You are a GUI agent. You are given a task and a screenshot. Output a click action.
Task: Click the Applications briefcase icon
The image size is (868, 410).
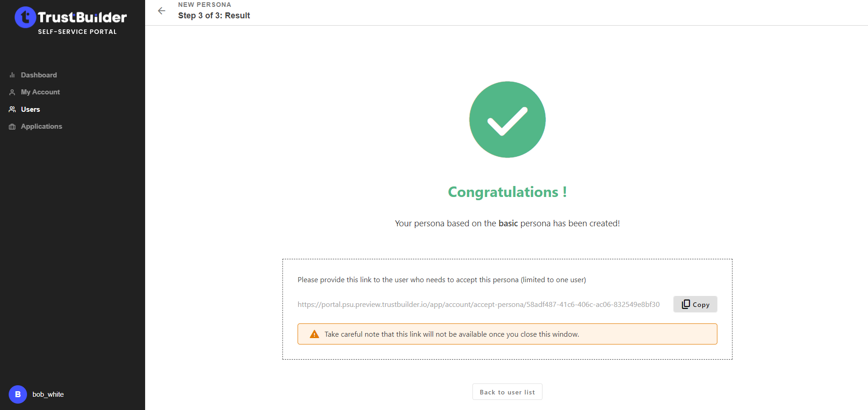tap(12, 126)
